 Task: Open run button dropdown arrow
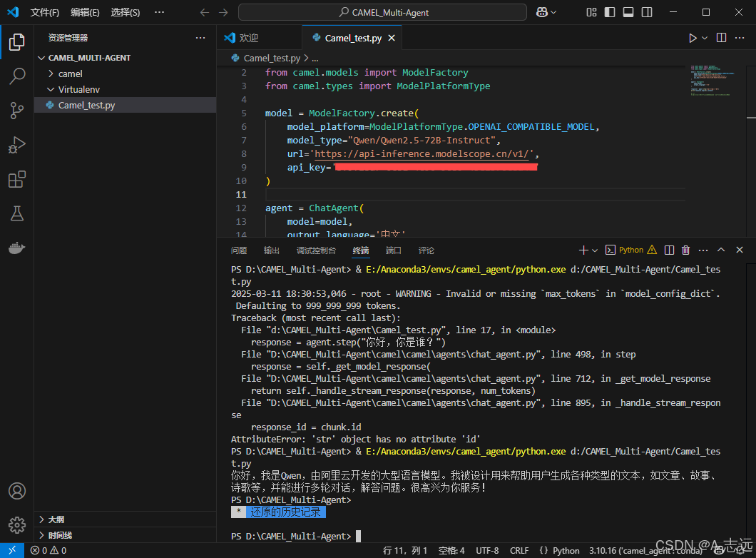tap(705, 38)
